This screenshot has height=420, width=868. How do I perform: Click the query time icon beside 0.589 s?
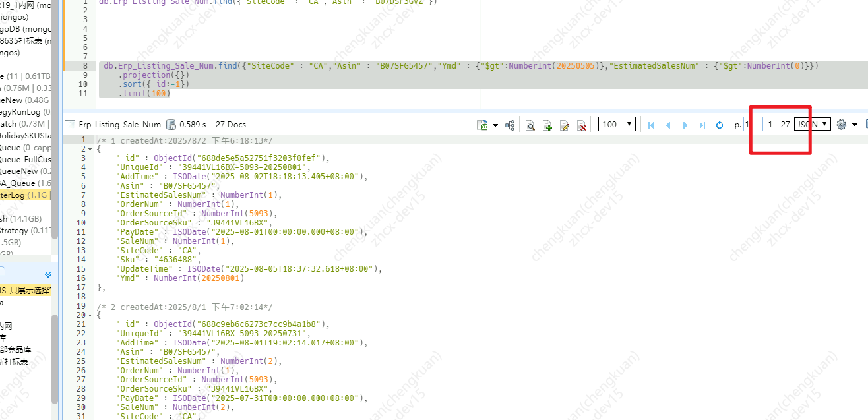coord(171,125)
